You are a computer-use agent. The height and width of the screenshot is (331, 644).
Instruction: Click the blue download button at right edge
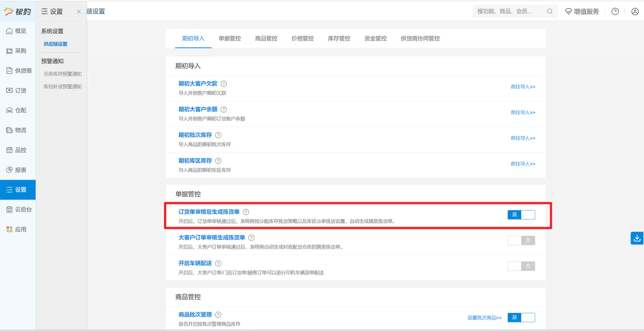click(x=637, y=238)
